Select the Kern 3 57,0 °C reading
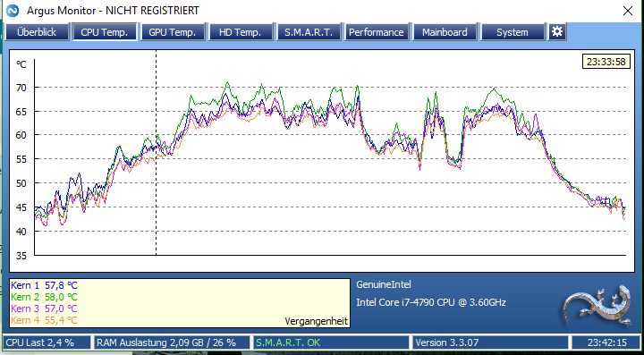 tap(44, 309)
